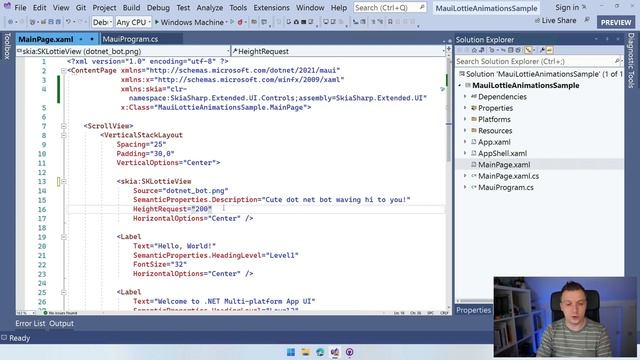The height and width of the screenshot is (360, 640).
Task: Collapse the Label block at line 25
Action: coord(64,292)
